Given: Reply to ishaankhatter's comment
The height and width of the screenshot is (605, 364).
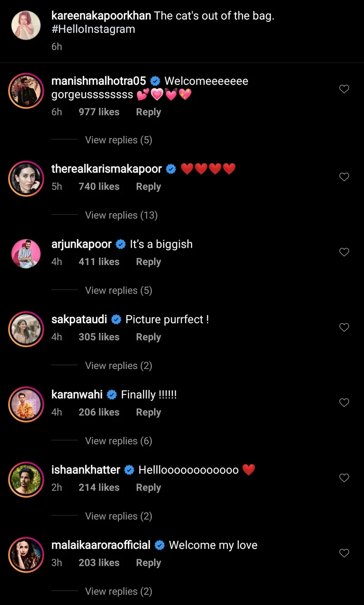Looking at the screenshot, I should pyautogui.click(x=148, y=487).
